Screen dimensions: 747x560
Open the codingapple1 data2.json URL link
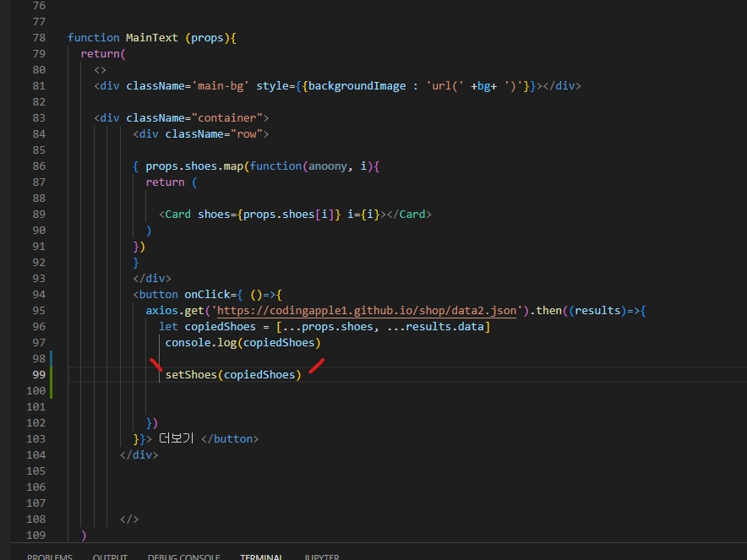click(367, 311)
